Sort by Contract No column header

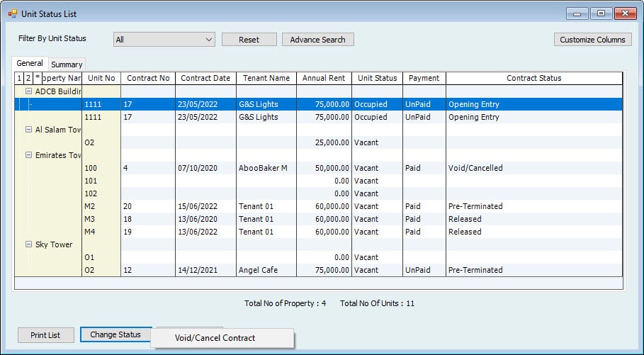pyautogui.click(x=148, y=78)
